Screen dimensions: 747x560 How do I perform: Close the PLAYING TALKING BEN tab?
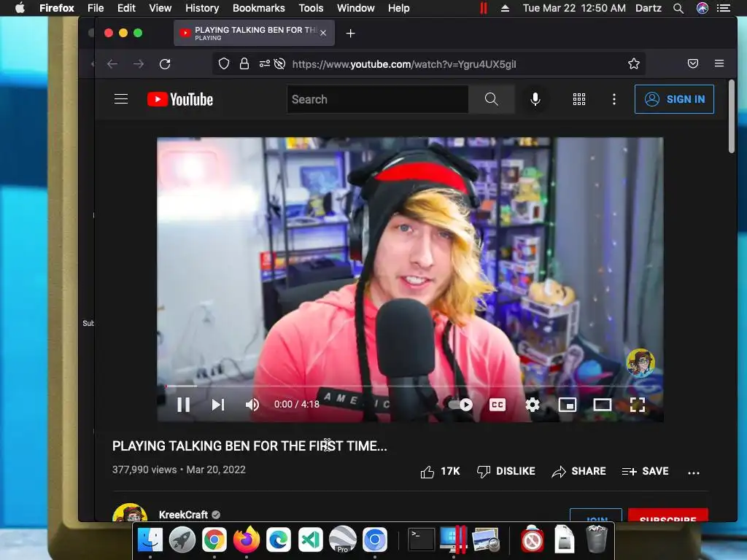[x=323, y=33]
